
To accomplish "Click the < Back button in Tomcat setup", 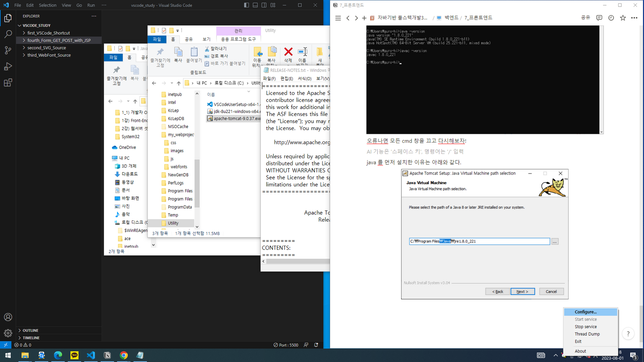I will 497,291.
